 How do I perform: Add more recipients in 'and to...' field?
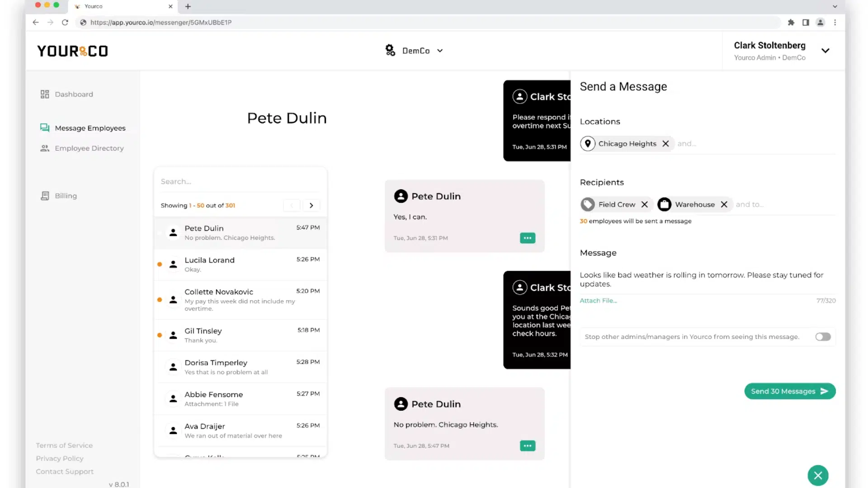tap(785, 204)
